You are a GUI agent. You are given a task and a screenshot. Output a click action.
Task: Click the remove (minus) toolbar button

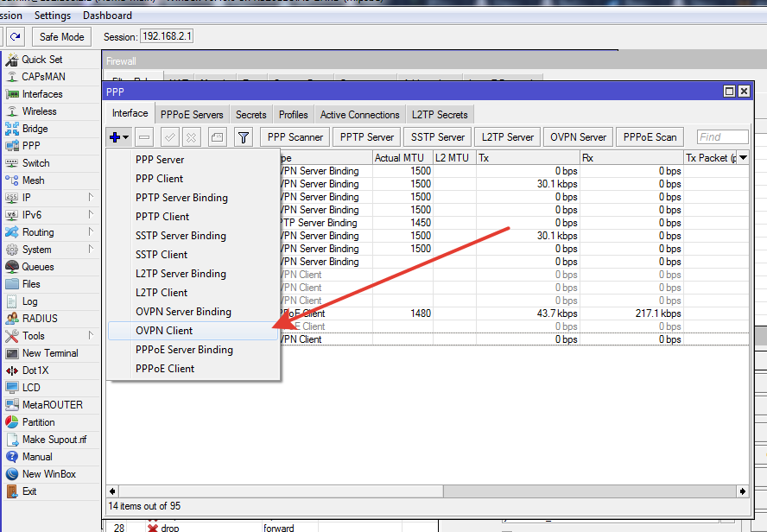pyautogui.click(x=144, y=137)
